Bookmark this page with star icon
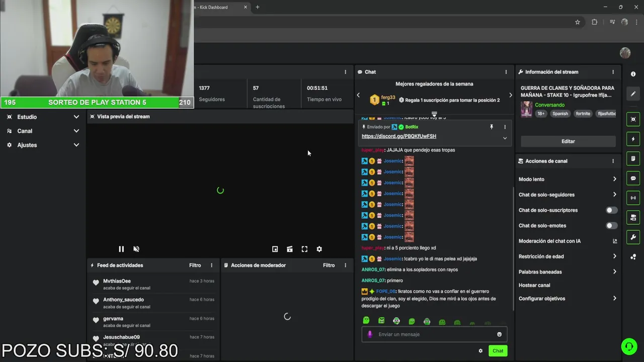 coord(578,22)
